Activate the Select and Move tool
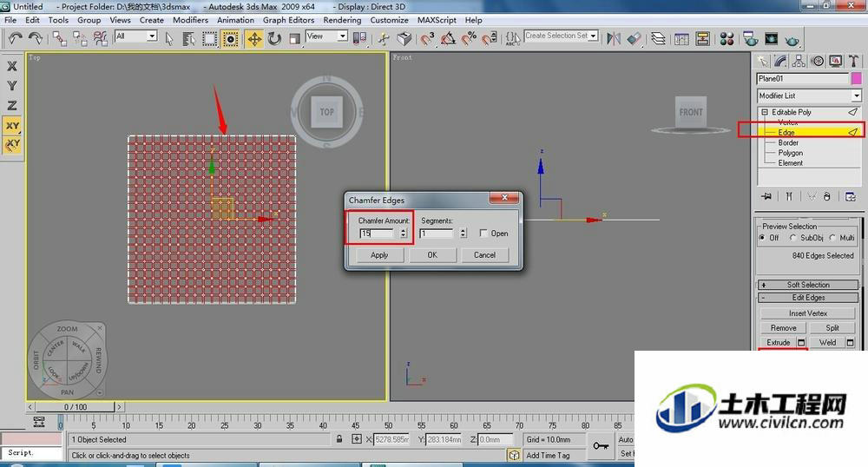868x467 pixels. pos(254,38)
